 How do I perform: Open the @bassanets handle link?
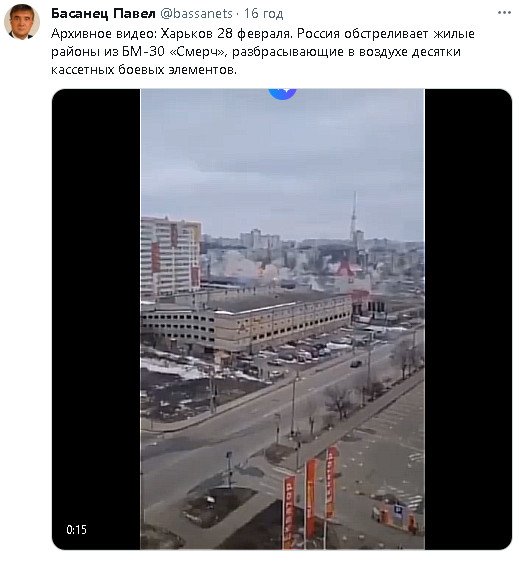coord(196,14)
